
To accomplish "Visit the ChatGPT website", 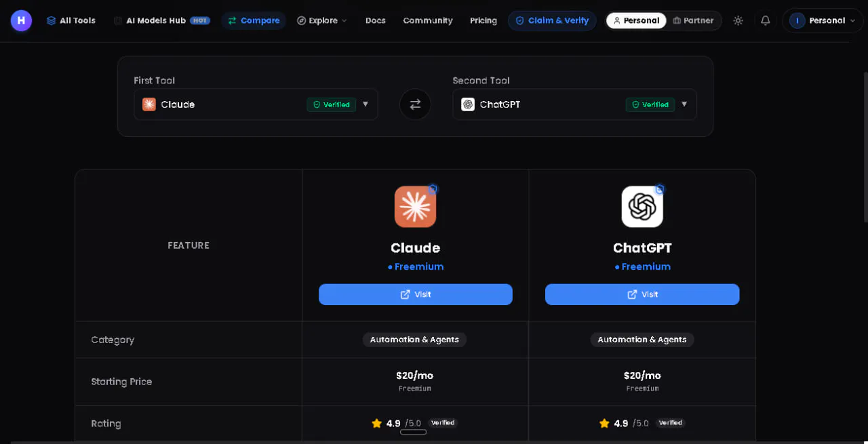I will pyautogui.click(x=642, y=294).
